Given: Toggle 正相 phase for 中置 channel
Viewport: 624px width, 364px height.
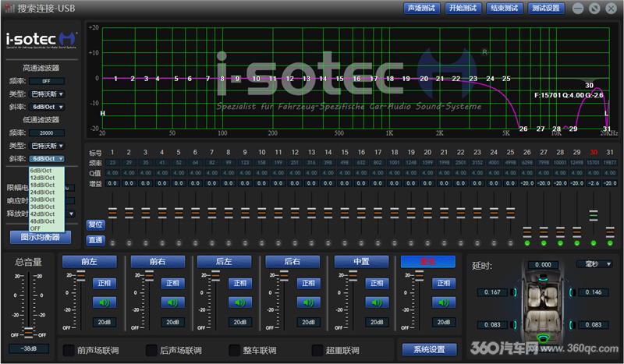Looking at the screenshot, I should [x=377, y=283].
